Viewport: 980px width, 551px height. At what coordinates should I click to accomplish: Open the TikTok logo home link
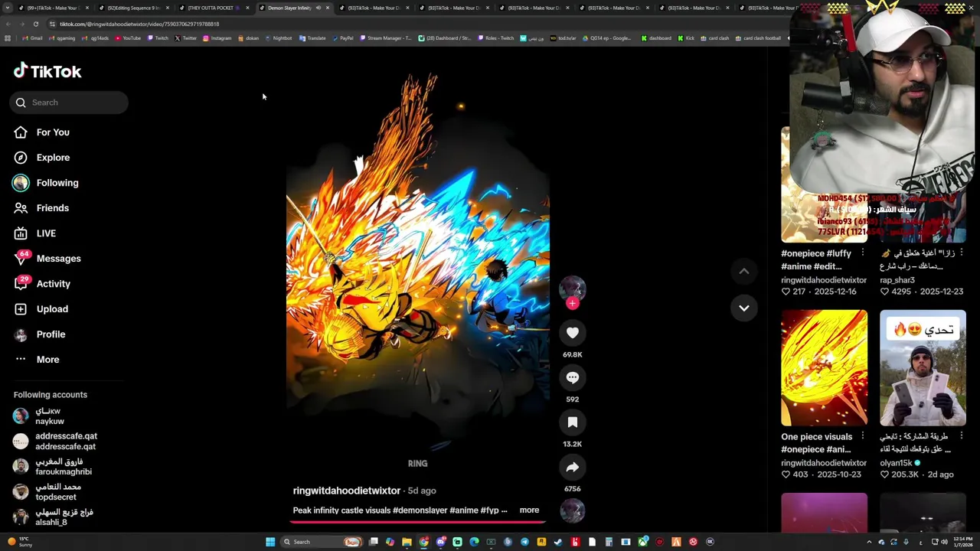tap(47, 71)
